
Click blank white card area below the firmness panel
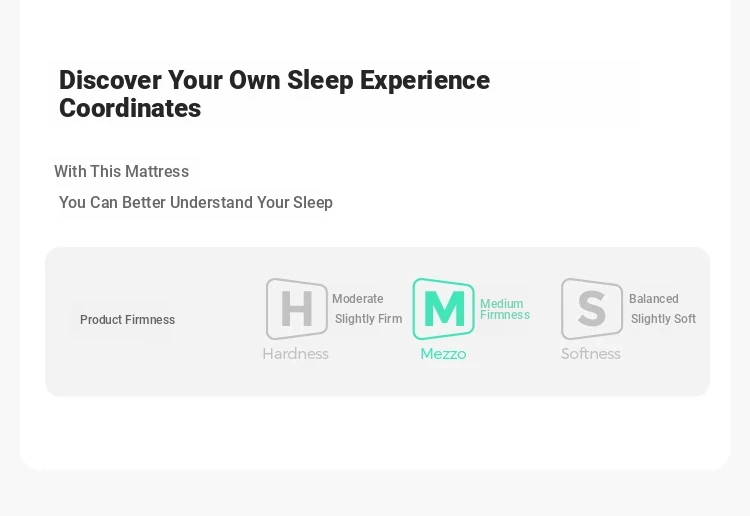(x=375, y=430)
